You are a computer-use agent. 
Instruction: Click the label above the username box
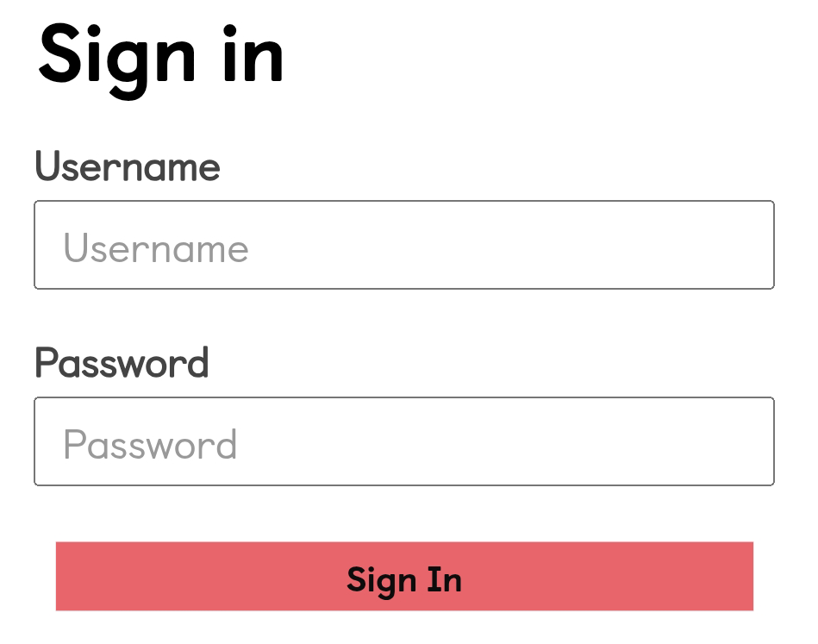pos(128,166)
